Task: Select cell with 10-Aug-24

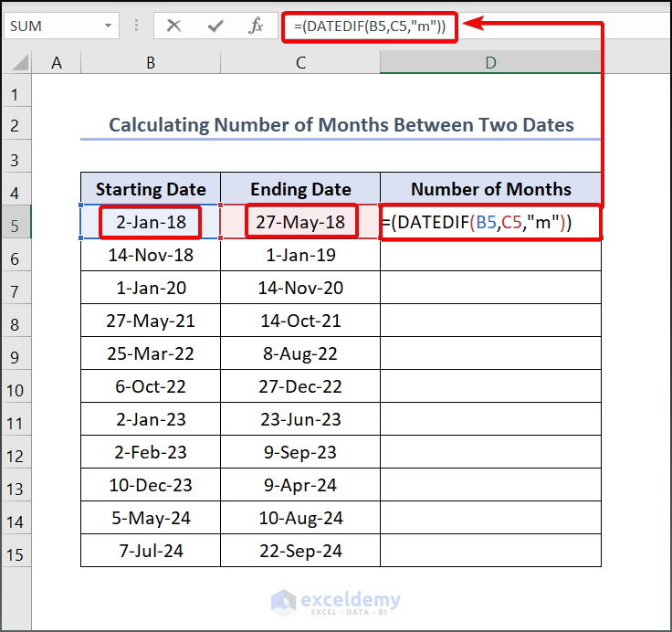Action: click(300, 518)
